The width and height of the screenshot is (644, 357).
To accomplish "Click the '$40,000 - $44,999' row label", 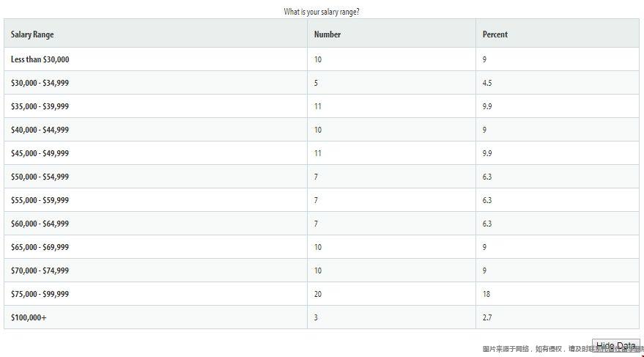I will (40, 130).
